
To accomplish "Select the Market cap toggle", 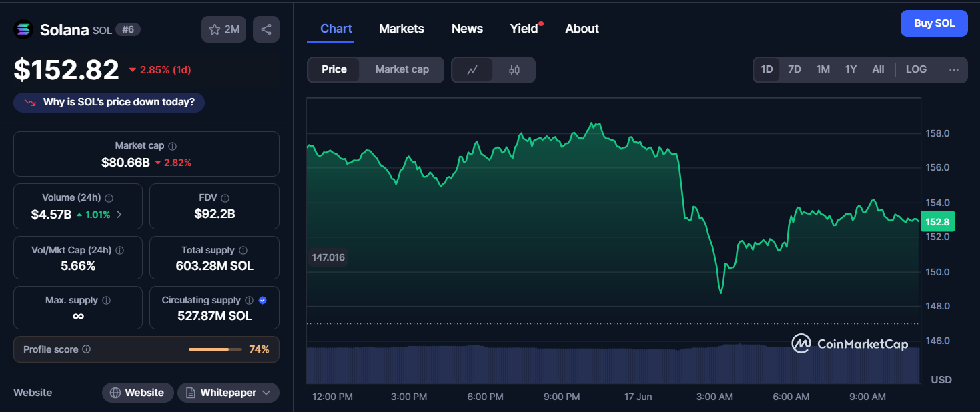I will (402, 69).
